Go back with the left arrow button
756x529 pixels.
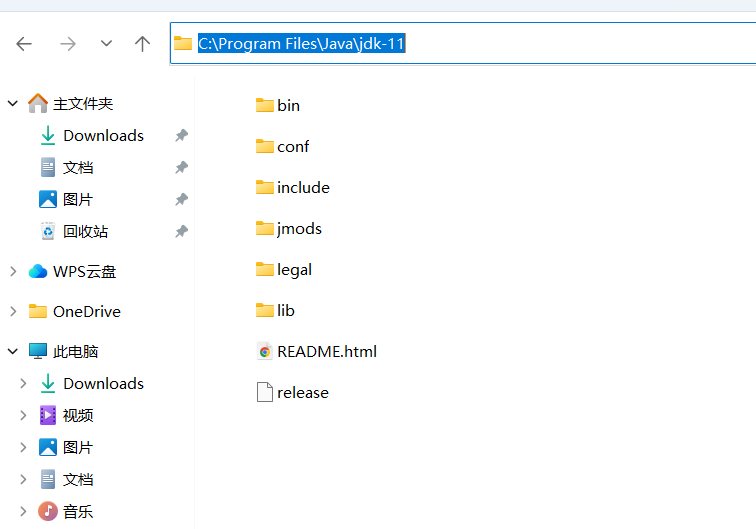[24, 44]
